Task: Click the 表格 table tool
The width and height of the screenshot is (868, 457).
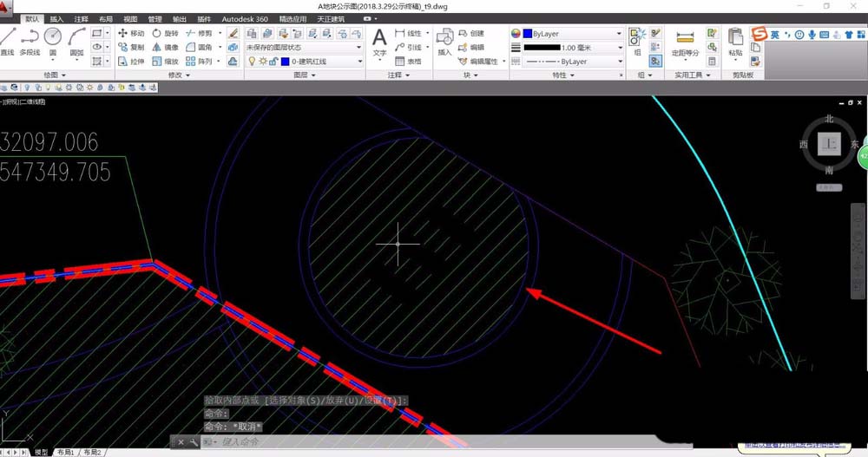Action: pos(409,61)
